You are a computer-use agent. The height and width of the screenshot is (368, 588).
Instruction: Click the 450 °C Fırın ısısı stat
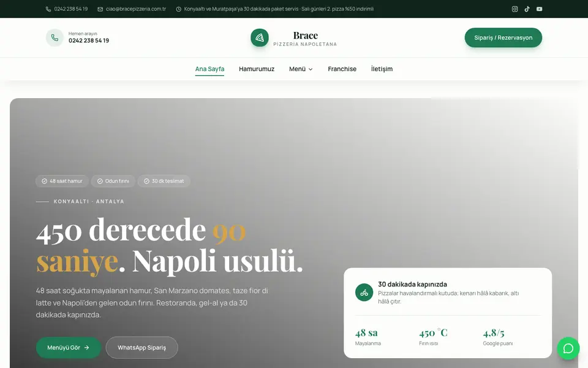pos(433,337)
